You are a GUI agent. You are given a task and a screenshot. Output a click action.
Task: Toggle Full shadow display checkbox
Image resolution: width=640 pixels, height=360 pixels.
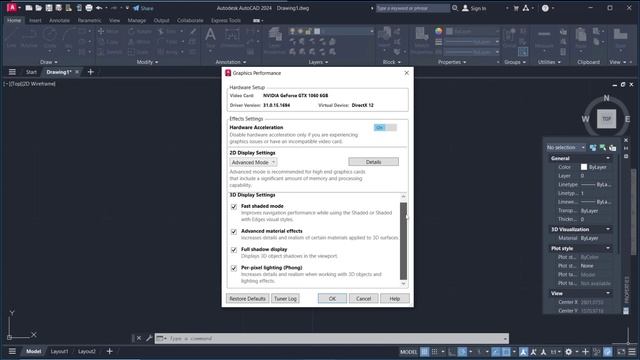click(234, 250)
